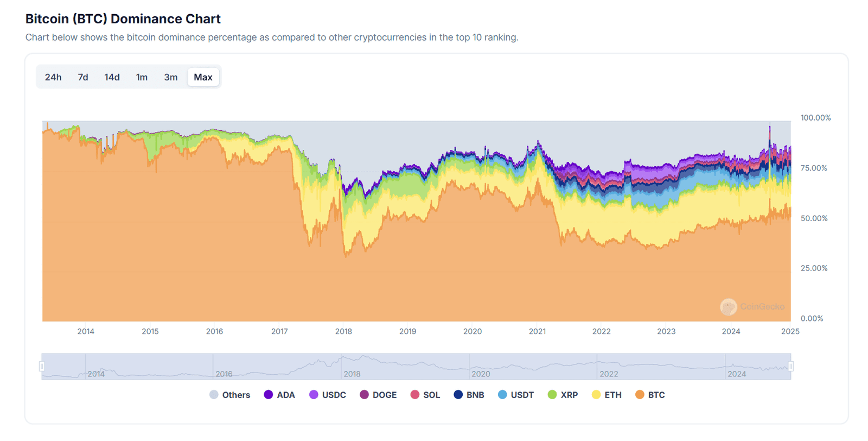868x441 pixels.
Task: Toggle the Others series in the legend
Action: click(x=230, y=394)
